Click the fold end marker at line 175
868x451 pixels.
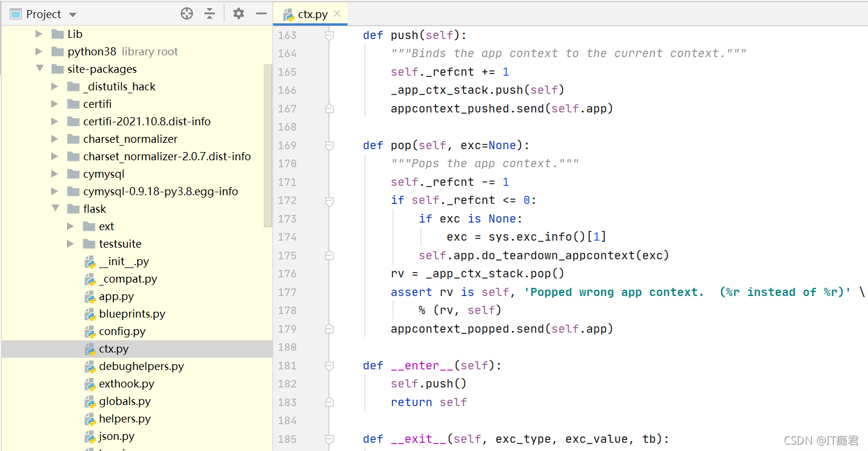pyautogui.click(x=329, y=256)
